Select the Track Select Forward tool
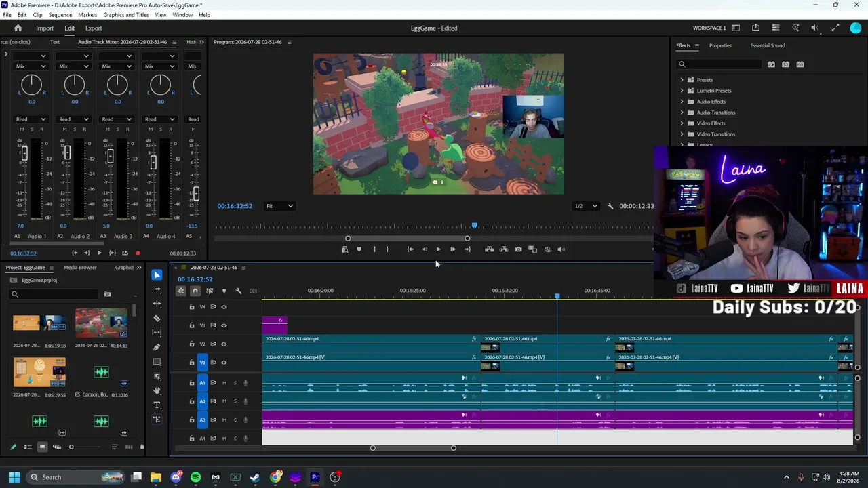The width and height of the screenshot is (868, 488). point(157,289)
